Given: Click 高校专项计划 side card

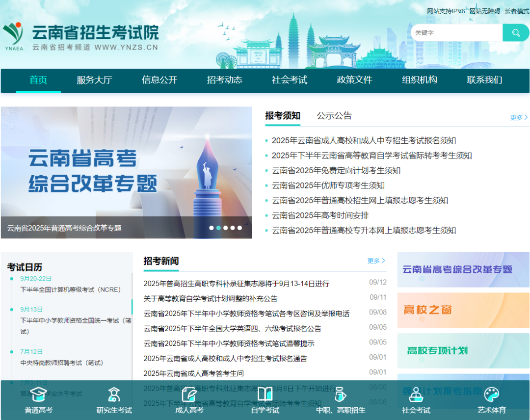Looking at the screenshot, I should (x=463, y=351).
